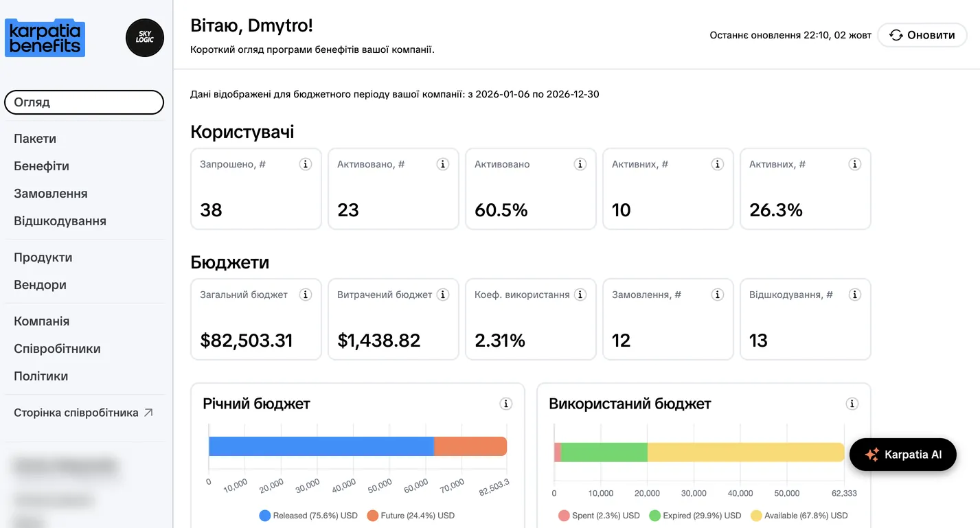Screen dimensions: 980x528
Task: Click the refresh arrows icon in Оновити
Action: click(x=896, y=35)
